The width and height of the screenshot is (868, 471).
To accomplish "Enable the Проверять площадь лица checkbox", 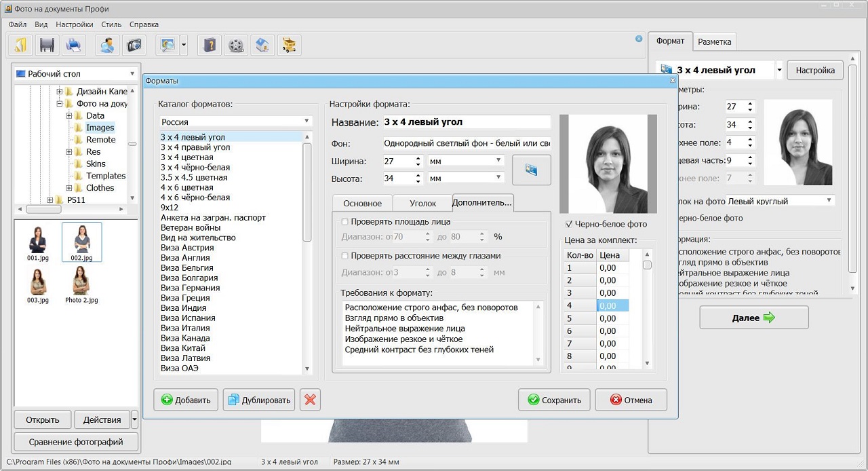I will tap(345, 222).
